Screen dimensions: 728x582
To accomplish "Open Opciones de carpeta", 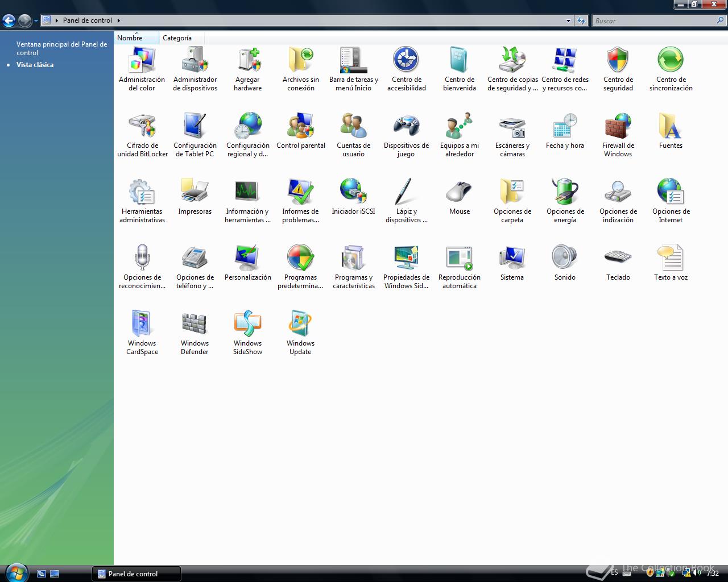I will (x=512, y=201).
